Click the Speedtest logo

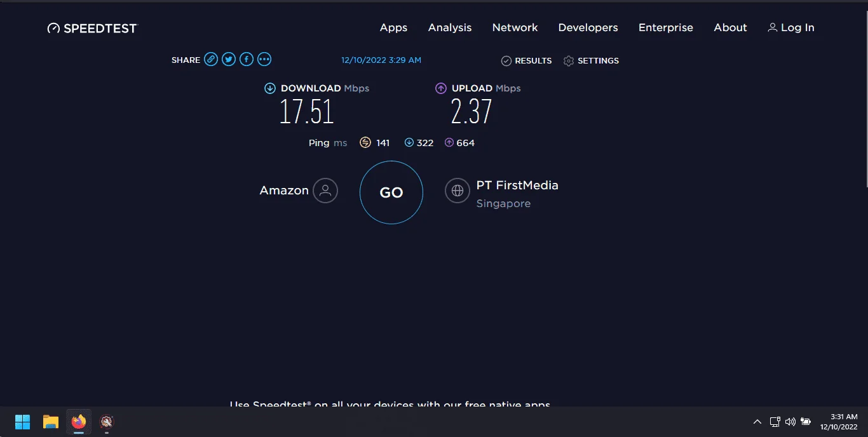pos(92,28)
